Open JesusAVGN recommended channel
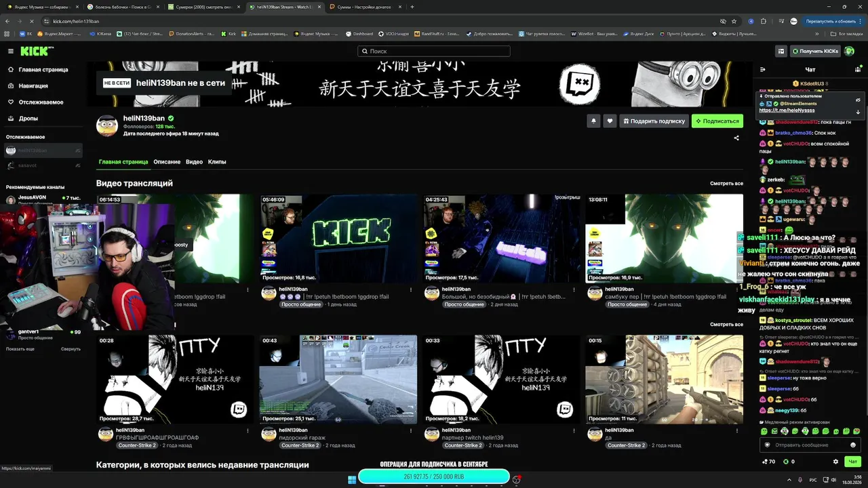The image size is (868, 488). [43, 200]
